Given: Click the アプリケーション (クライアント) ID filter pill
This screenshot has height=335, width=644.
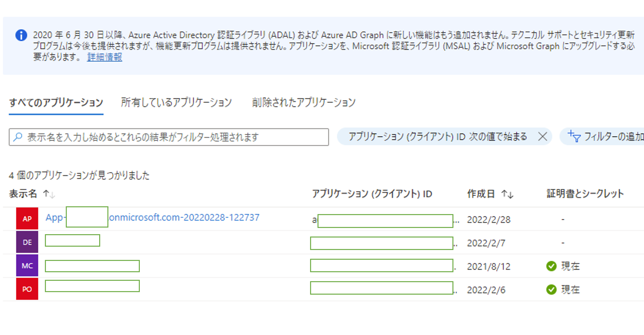Looking at the screenshot, I should tap(444, 136).
